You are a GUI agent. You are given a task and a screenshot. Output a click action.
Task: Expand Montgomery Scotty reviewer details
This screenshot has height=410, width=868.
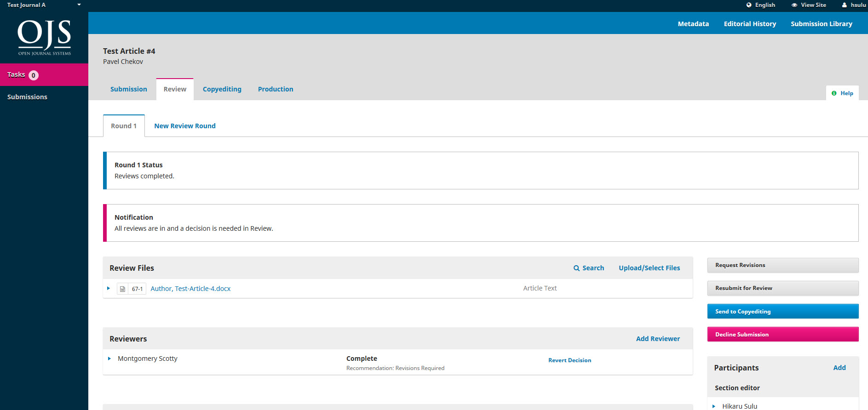[109, 359]
